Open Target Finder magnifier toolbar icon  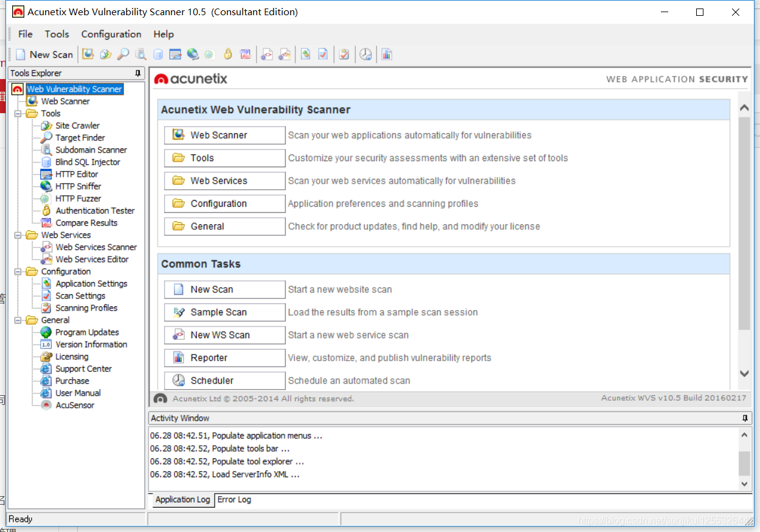(x=123, y=55)
